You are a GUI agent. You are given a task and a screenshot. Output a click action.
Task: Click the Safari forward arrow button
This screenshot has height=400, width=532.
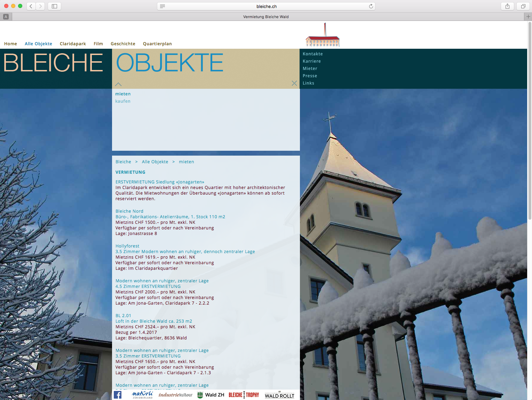[x=40, y=6]
